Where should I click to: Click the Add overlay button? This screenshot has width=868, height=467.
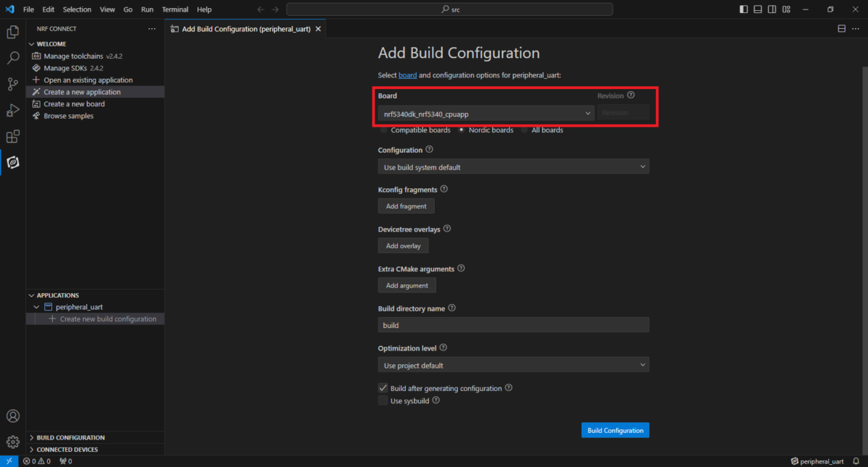click(404, 246)
